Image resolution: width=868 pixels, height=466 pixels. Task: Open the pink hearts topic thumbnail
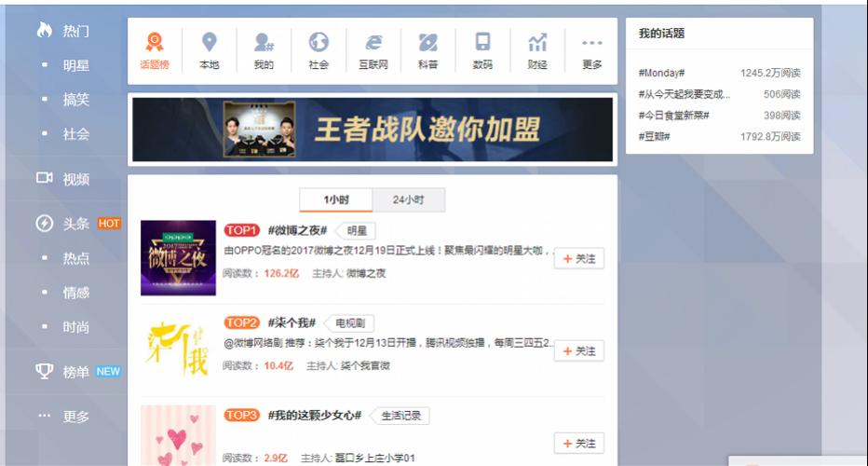178,435
